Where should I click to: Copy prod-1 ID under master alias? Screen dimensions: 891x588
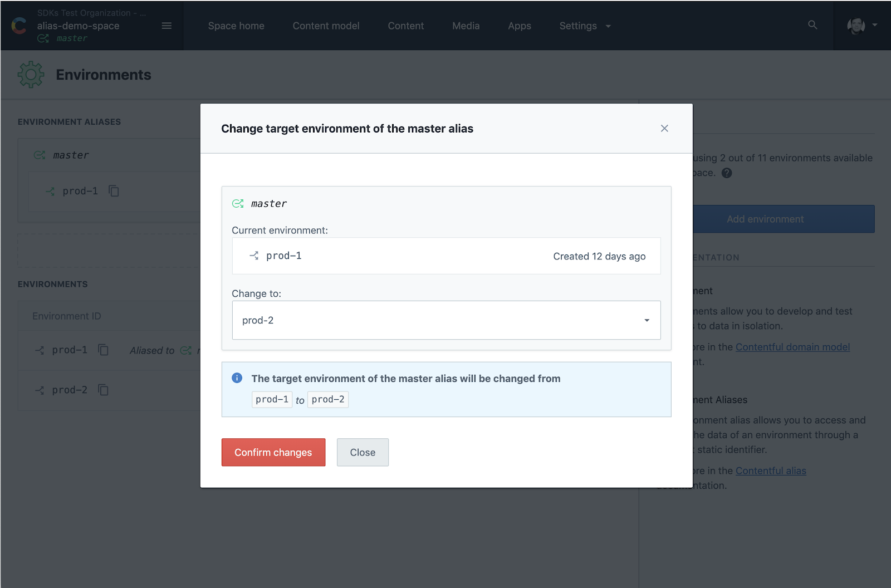click(x=114, y=191)
